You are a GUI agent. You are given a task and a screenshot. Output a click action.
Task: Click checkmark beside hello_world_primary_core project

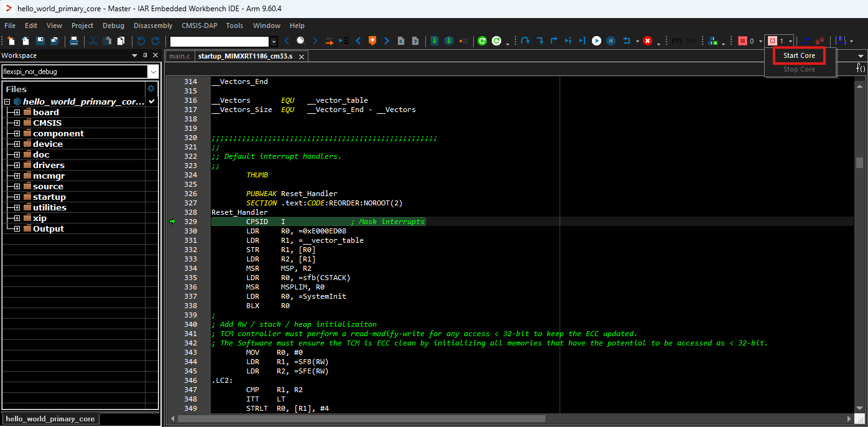(x=152, y=101)
